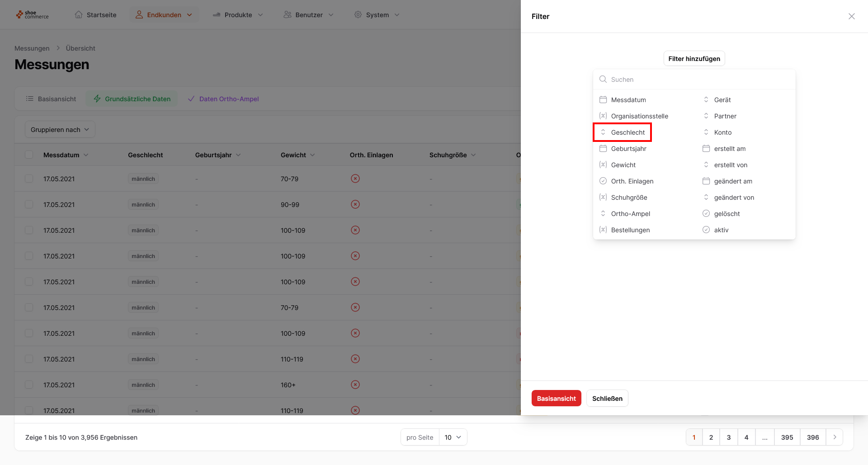Click the shoe commerce logo

pos(32,15)
